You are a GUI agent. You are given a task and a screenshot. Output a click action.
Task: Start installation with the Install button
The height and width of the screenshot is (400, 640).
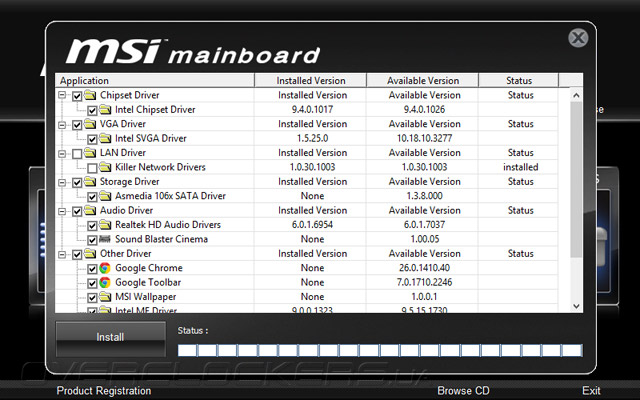tap(111, 339)
